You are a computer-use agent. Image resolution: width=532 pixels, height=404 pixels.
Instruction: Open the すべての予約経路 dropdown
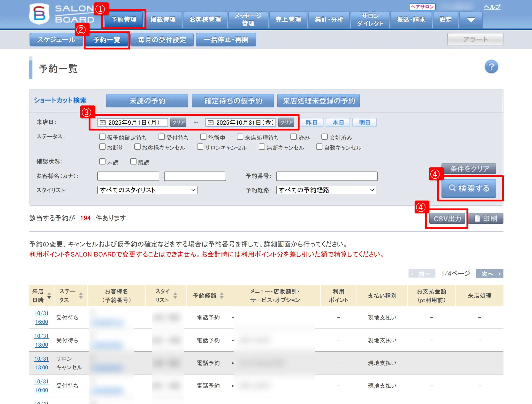326,190
